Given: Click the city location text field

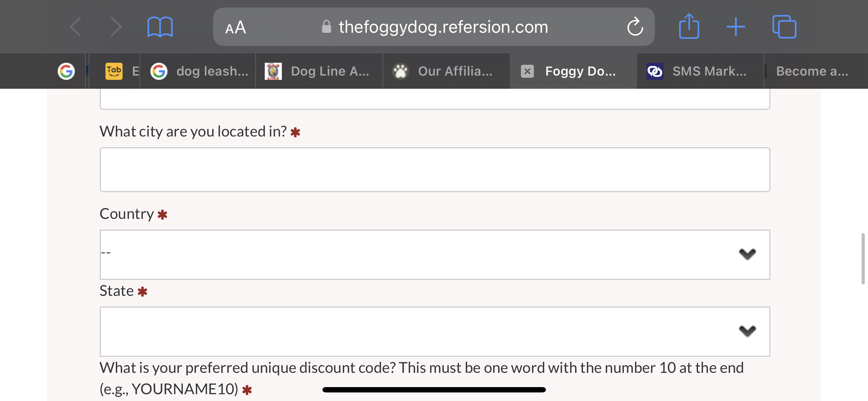Looking at the screenshot, I should pos(435,170).
